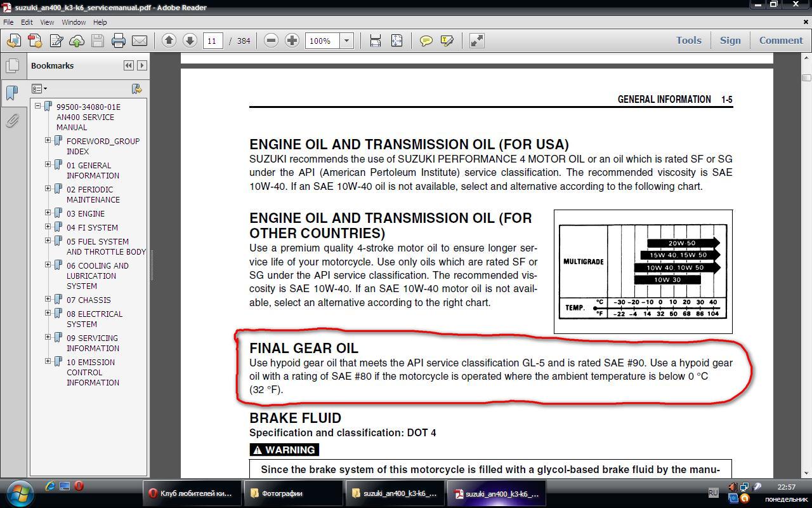Add a sticky note comment
This screenshot has height=508, width=812.
click(x=426, y=41)
